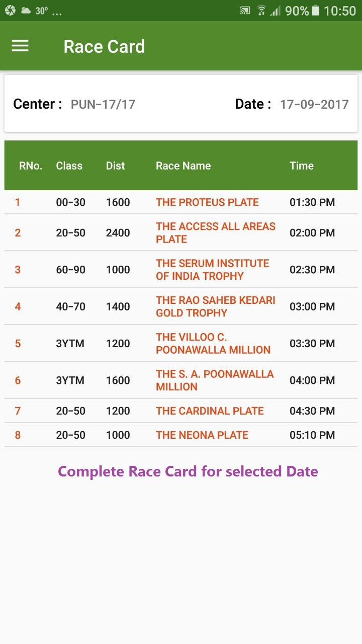Open THE RAO SAHEB KEDARI GOLD TROPHY
362x644 pixels.
click(x=216, y=306)
